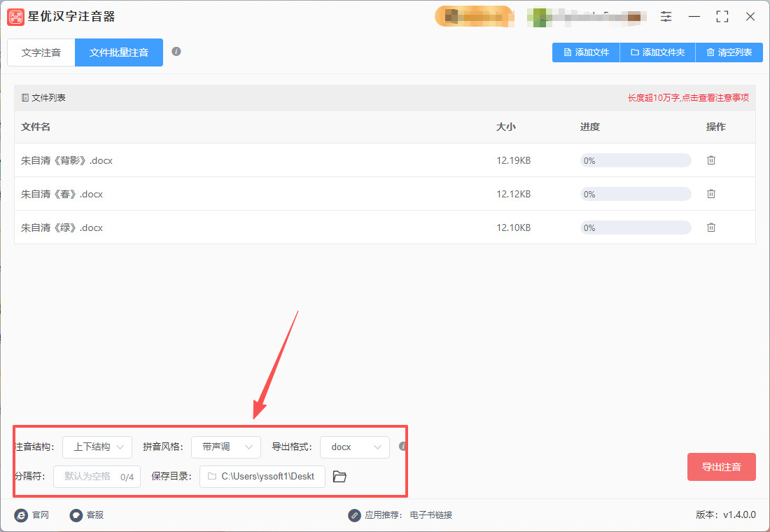Click the 分隔符 separator input field

pyautogui.click(x=97, y=477)
